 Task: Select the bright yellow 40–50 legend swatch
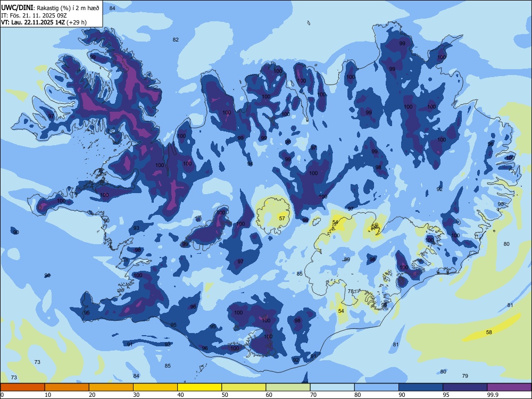(x=199, y=387)
